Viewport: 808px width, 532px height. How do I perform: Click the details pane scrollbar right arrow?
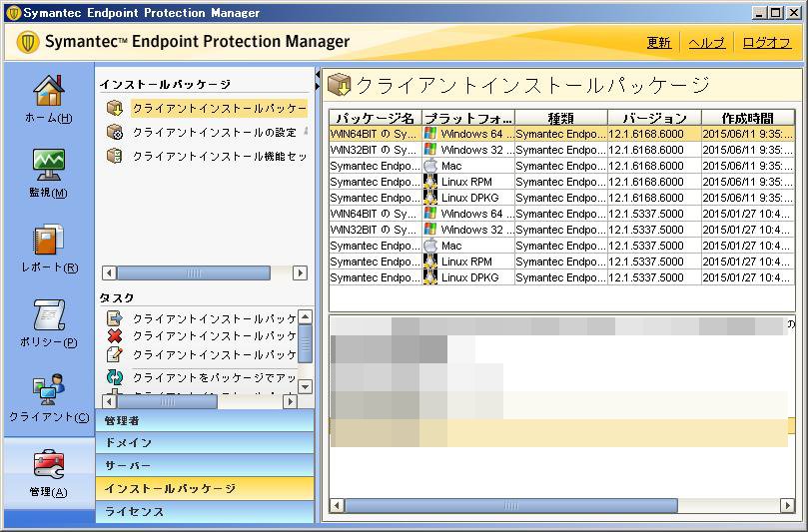[787, 505]
